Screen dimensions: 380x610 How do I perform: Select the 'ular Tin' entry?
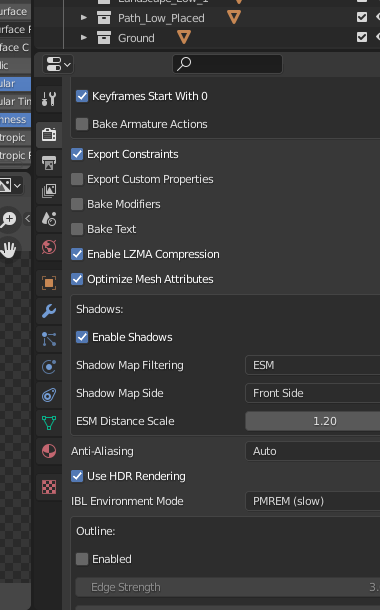(15, 101)
